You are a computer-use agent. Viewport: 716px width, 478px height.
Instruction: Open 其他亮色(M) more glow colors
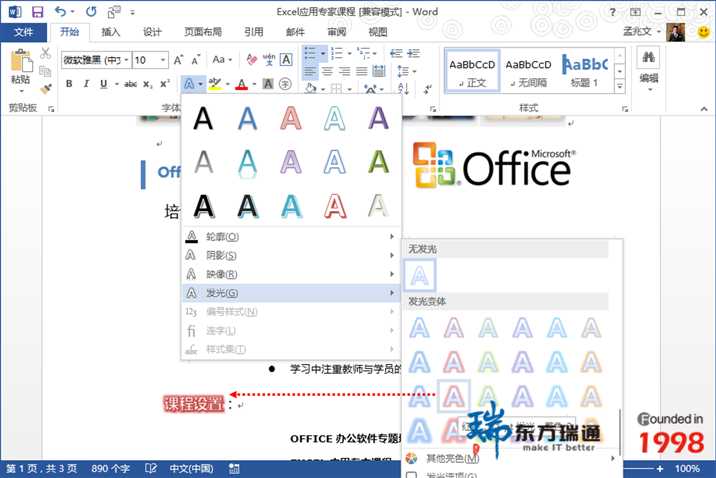(510, 458)
